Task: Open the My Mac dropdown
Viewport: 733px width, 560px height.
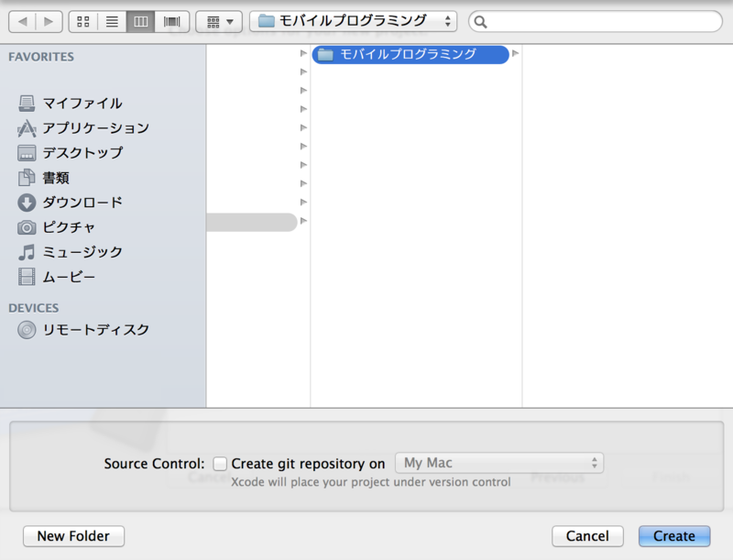Action: tap(499, 463)
